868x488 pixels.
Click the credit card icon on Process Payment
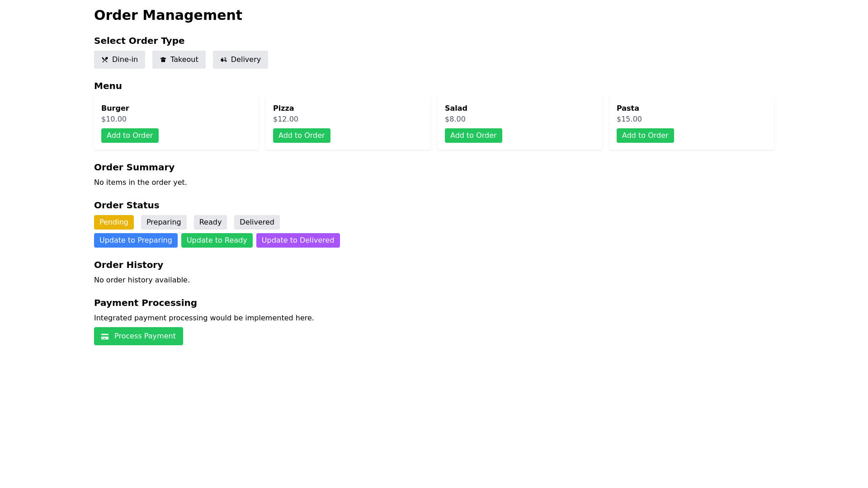click(x=105, y=336)
